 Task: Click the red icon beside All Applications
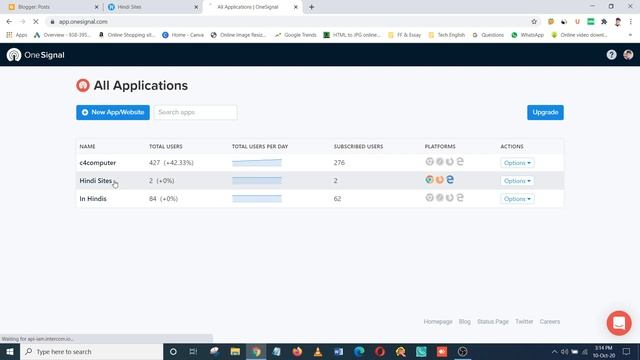tap(83, 85)
